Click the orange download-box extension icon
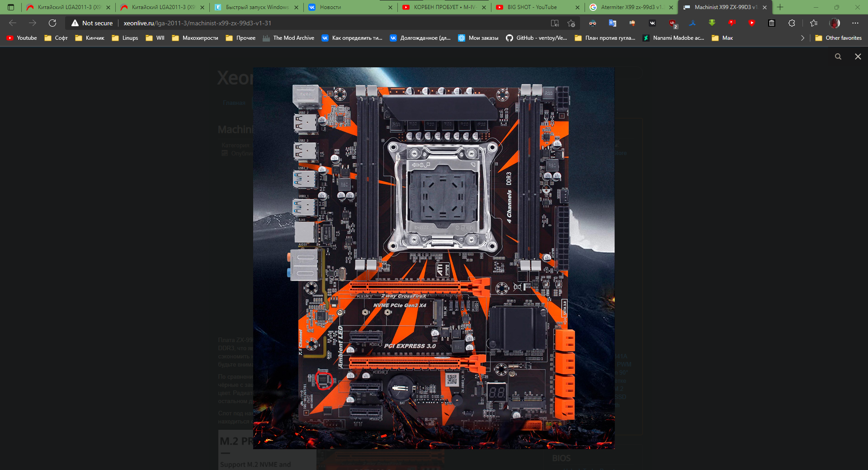 [632, 23]
